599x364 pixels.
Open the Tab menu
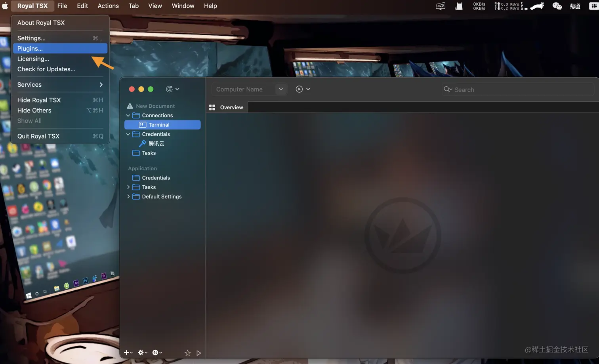(x=134, y=6)
